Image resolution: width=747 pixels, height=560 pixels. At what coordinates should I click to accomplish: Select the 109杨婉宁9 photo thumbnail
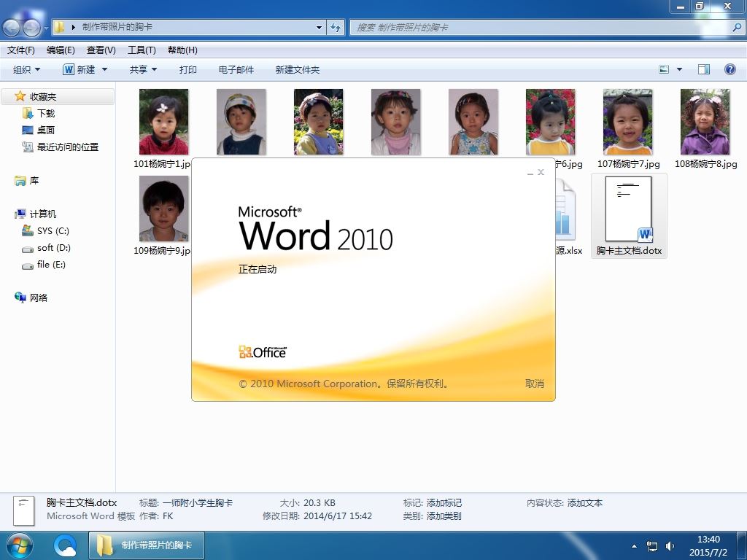pyautogui.click(x=163, y=209)
